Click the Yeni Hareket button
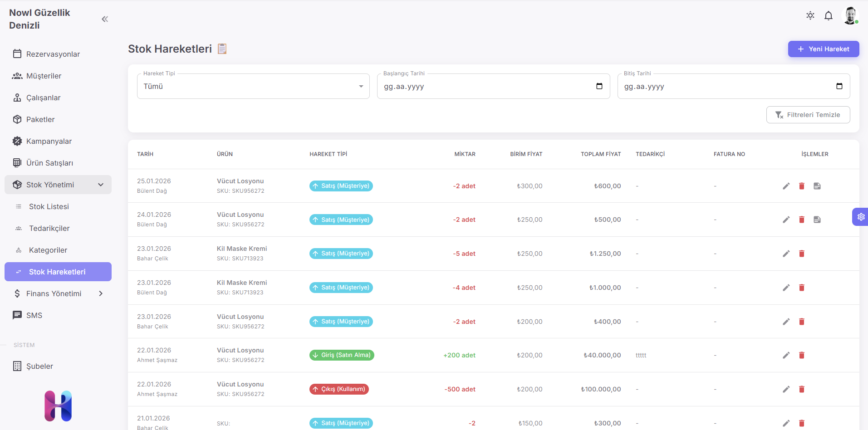This screenshot has width=868, height=430. [x=823, y=49]
